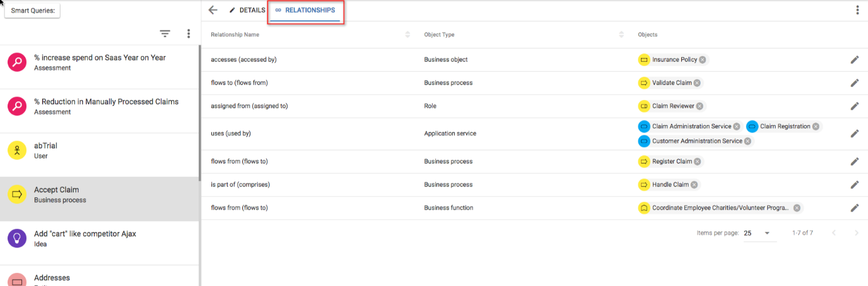The width and height of the screenshot is (868, 286).
Task: Open the abTrial user item
Action: [99, 151]
